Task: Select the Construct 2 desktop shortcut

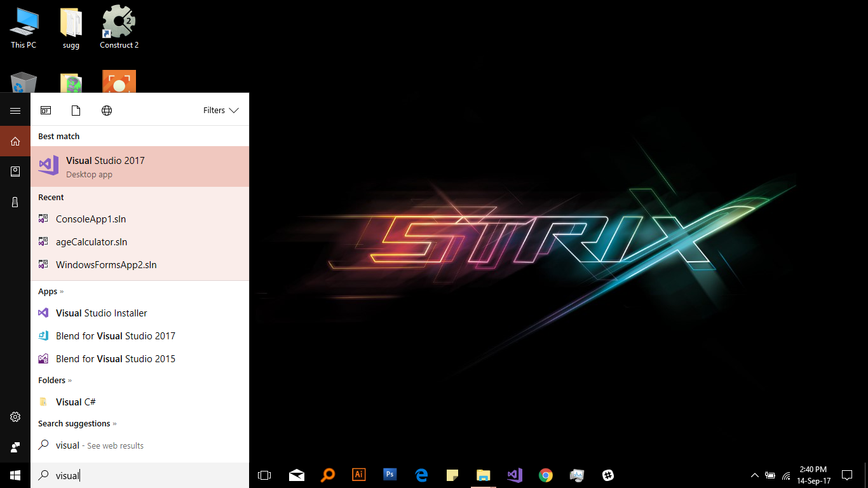Action: tap(119, 29)
